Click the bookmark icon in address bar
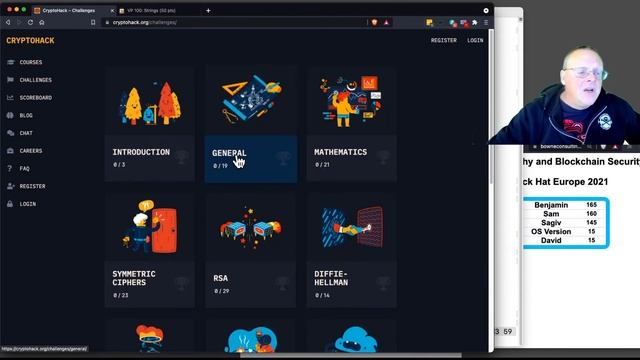Screen dimensions: 640x360 pyautogui.click(x=93, y=22)
